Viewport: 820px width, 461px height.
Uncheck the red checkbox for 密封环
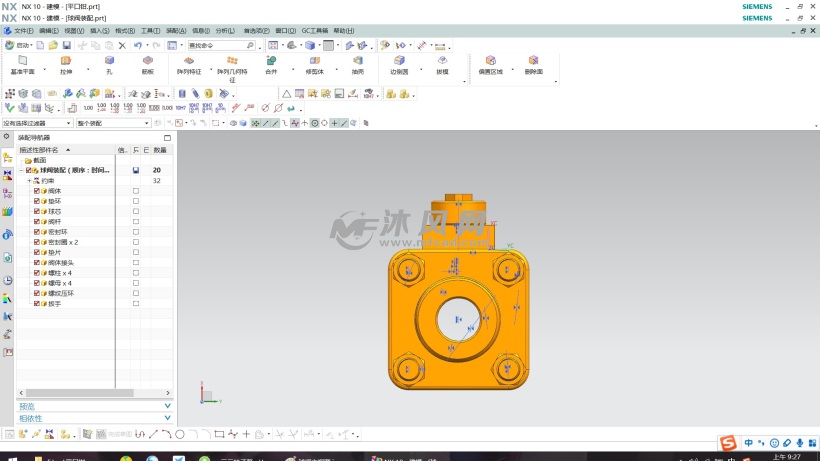[x=37, y=232]
